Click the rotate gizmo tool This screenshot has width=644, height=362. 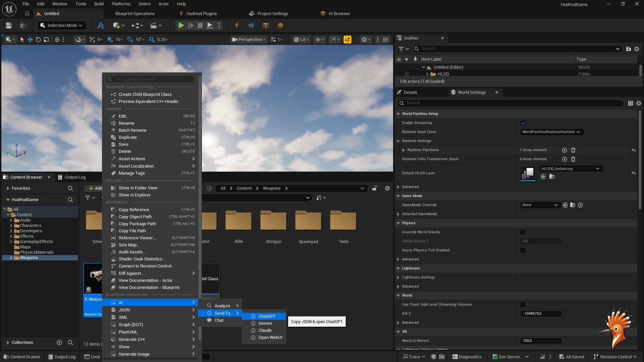[38, 40]
